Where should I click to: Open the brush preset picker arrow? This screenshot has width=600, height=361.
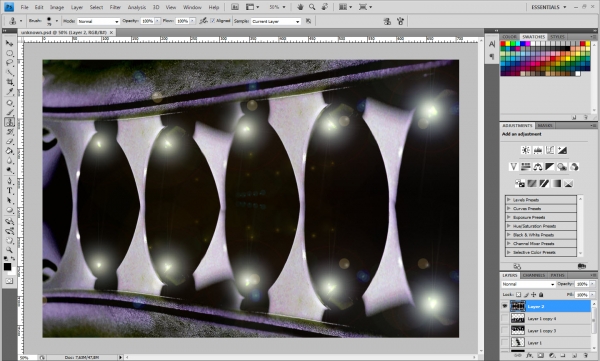pos(57,21)
